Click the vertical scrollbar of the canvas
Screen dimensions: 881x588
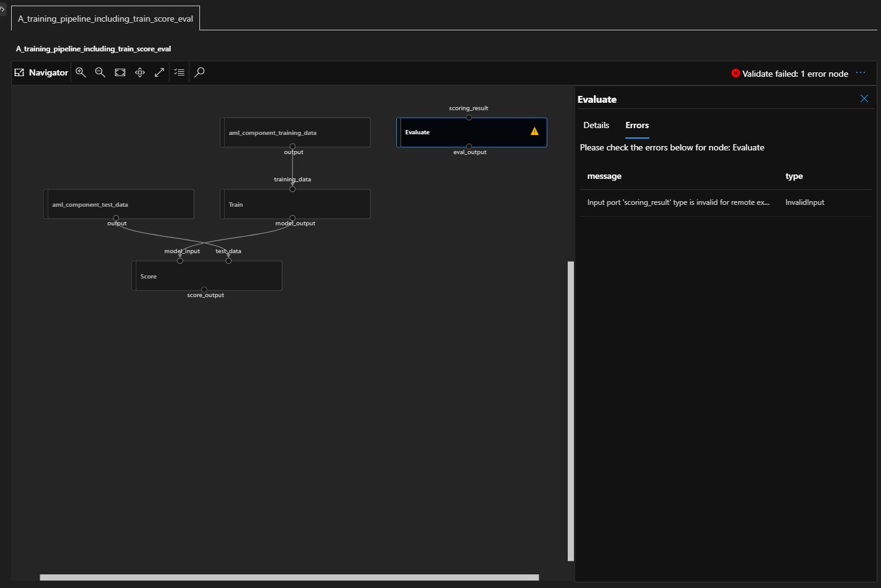coord(571,411)
